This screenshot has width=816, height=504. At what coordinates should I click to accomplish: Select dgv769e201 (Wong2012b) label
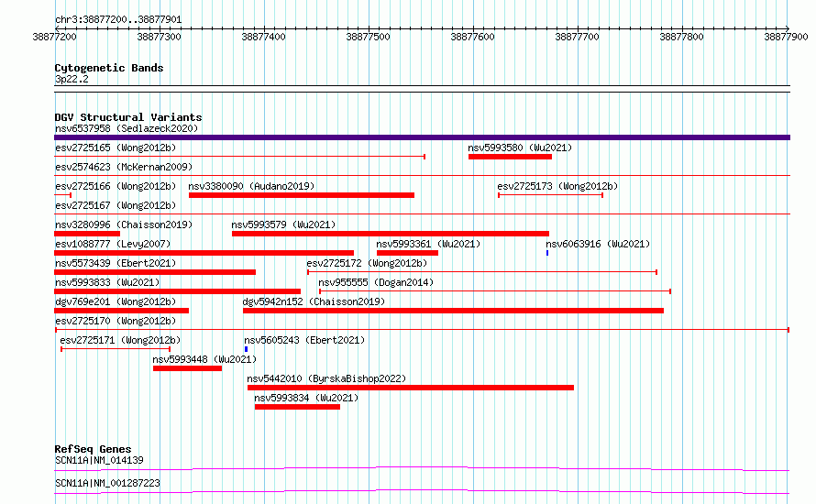(116, 301)
